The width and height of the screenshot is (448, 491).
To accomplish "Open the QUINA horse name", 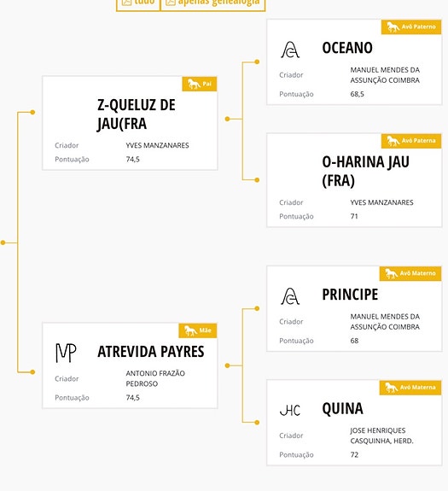I will tap(342, 408).
